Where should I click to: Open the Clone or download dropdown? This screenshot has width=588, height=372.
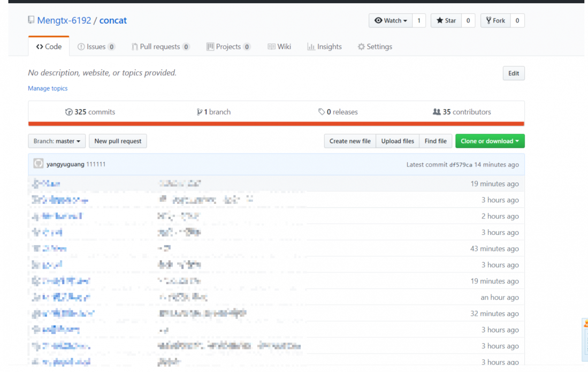coord(490,141)
